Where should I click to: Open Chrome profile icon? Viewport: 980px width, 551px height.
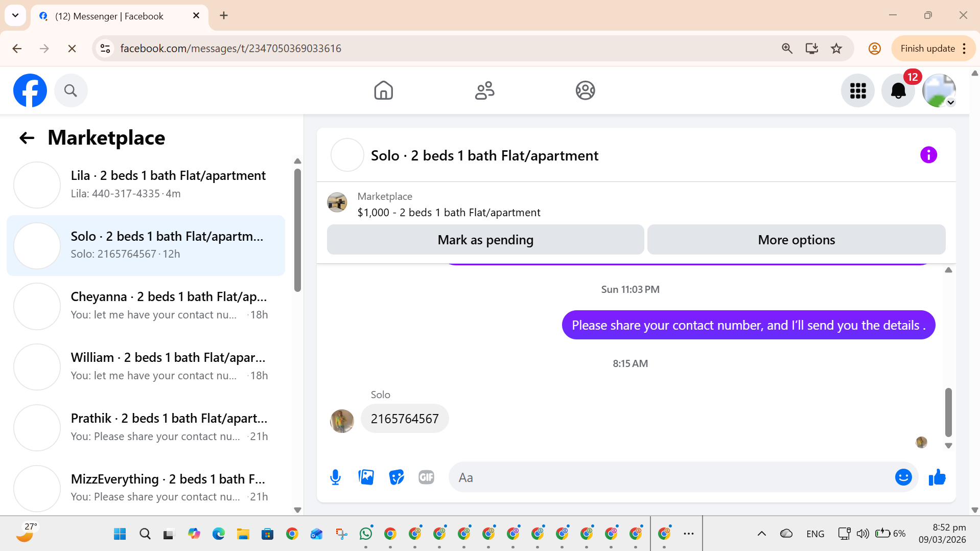(874, 49)
